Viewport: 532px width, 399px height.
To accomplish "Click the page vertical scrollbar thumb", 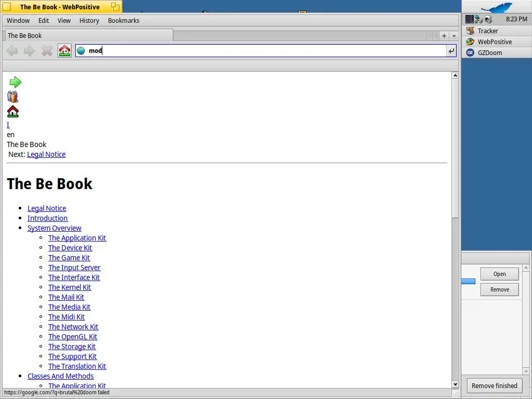I will click(x=455, y=148).
